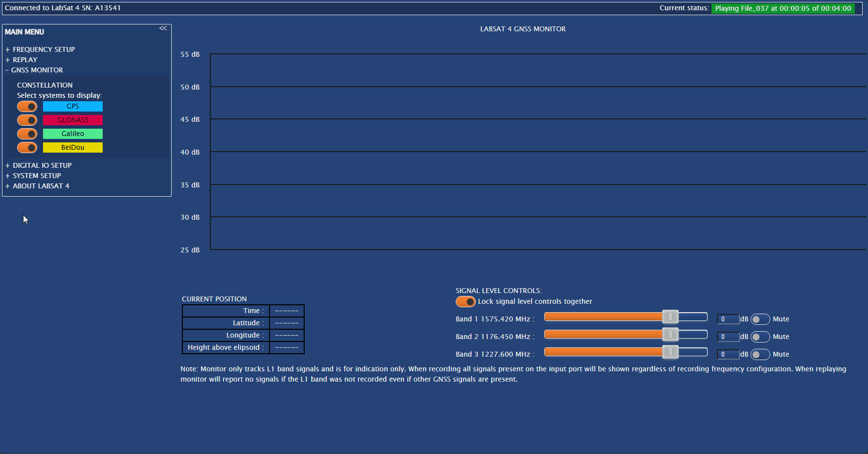Focus the Band 2 dB value field
The height and width of the screenshot is (454, 868).
tap(728, 337)
